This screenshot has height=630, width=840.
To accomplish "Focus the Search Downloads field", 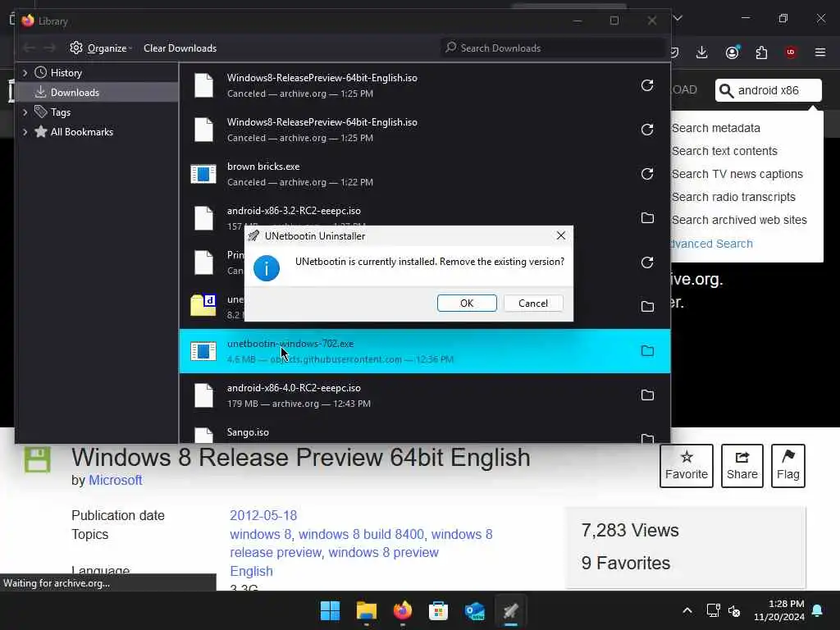I will 552,48.
